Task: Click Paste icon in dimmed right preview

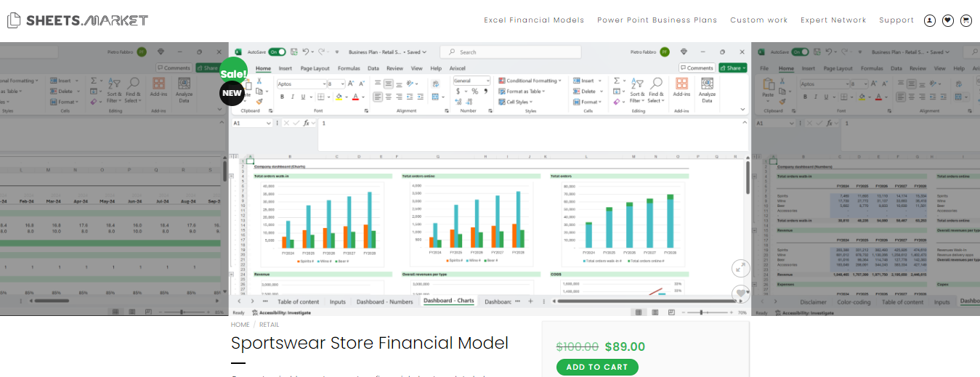Action: [x=768, y=86]
